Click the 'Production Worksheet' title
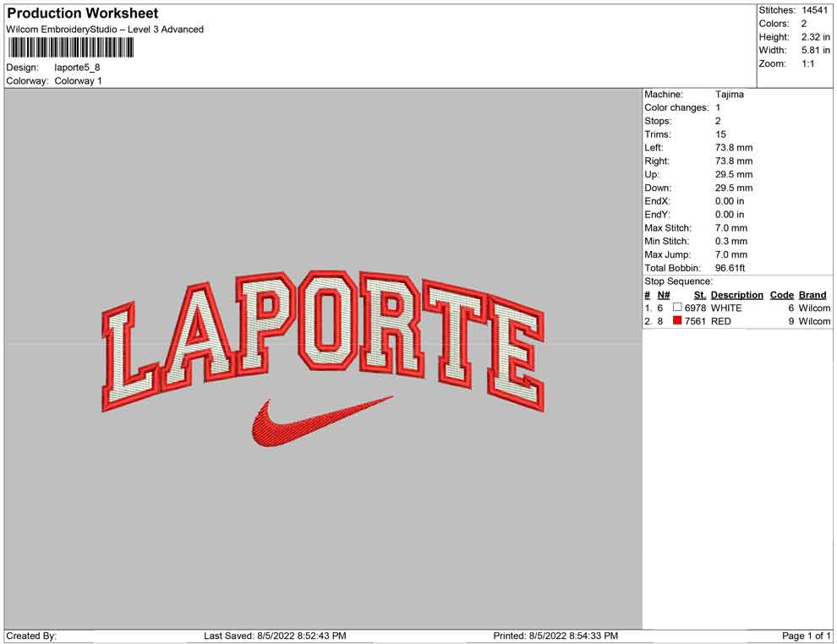 coord(83,14)
